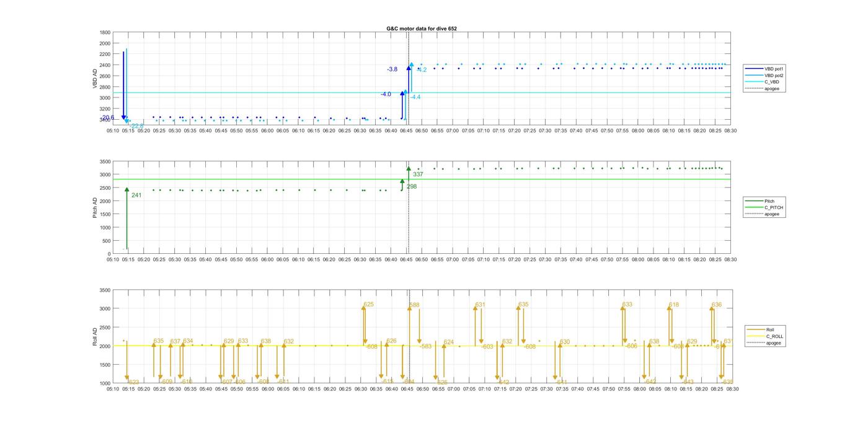Screen dimensions: 868x430
Task: Click the "337" pitch value label
Action: pos(418,175)
